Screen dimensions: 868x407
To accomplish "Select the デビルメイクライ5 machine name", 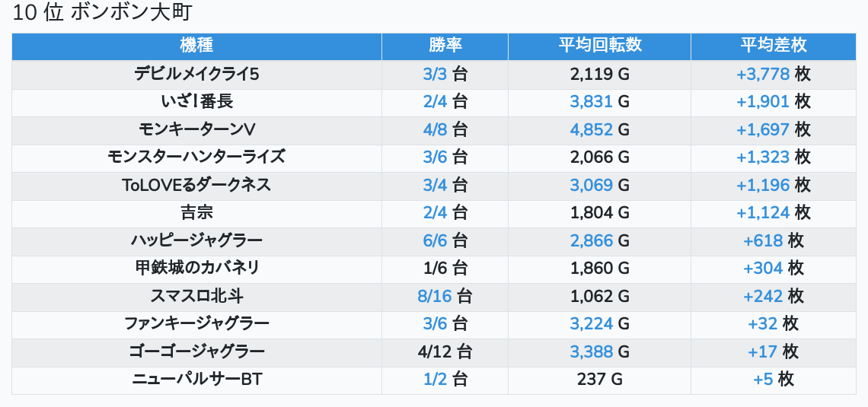I will coord(196,74).
